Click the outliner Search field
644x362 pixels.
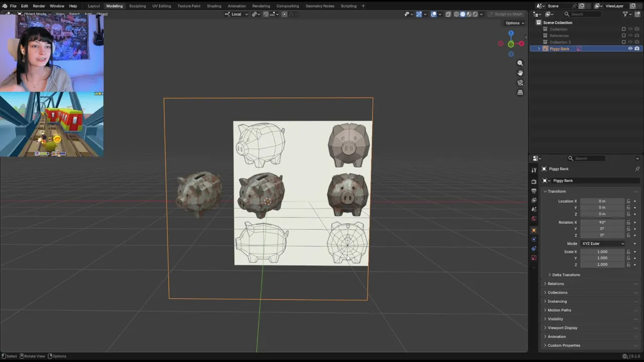click(582, 14)
